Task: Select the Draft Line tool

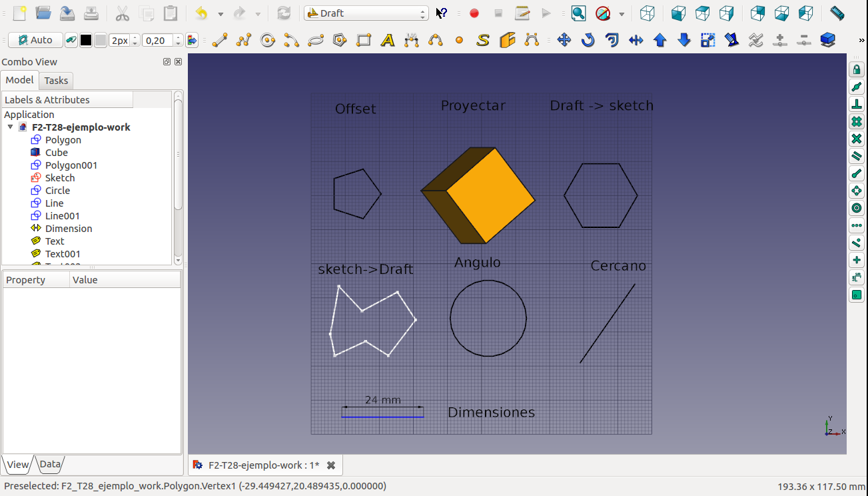Action: [219, 41]
